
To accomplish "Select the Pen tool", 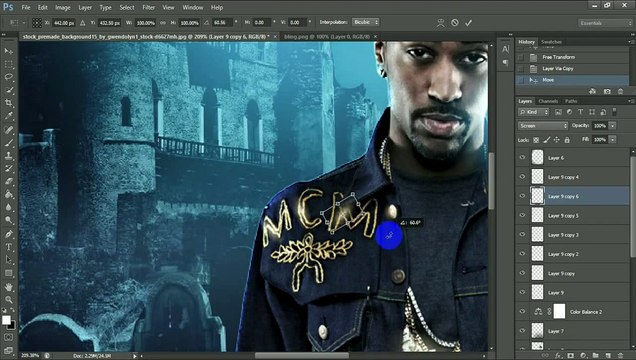I will point(9,234).
